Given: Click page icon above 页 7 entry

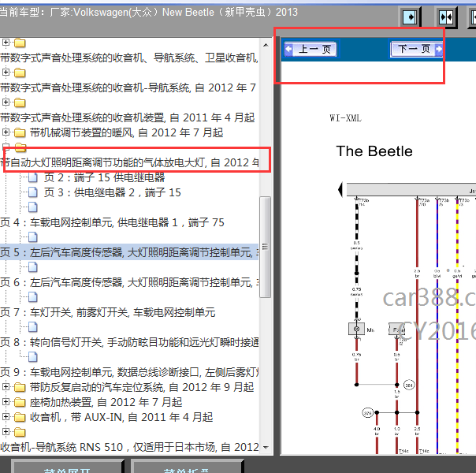Looking at the screenshot, I should tap(33, 297).
